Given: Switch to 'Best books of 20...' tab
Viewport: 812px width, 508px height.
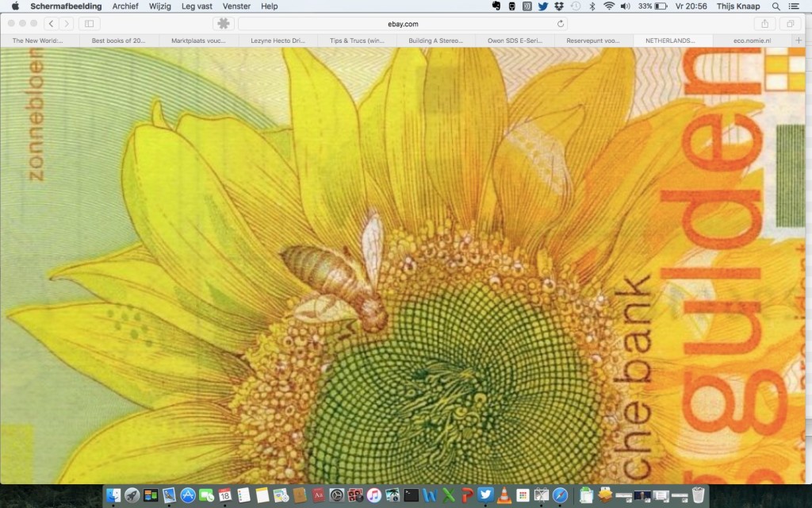Looking at the screenshot, I should [x=119, y=40].
